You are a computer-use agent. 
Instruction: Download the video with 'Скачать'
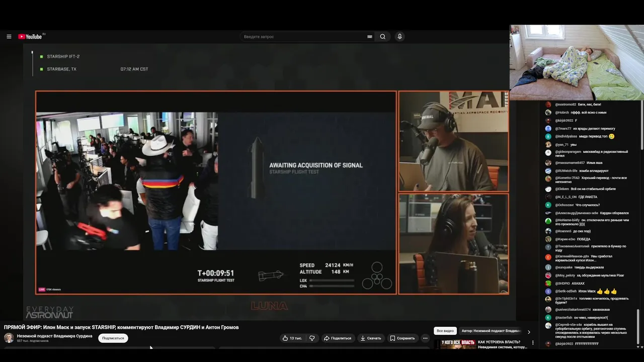(371, 338)
